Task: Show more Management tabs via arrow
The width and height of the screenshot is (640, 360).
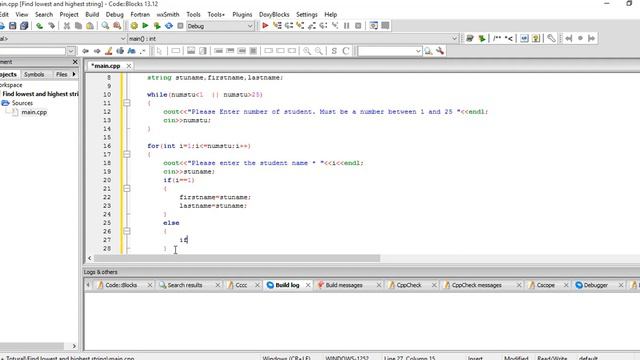Action: pyautogui.click(x=74, y=74)
